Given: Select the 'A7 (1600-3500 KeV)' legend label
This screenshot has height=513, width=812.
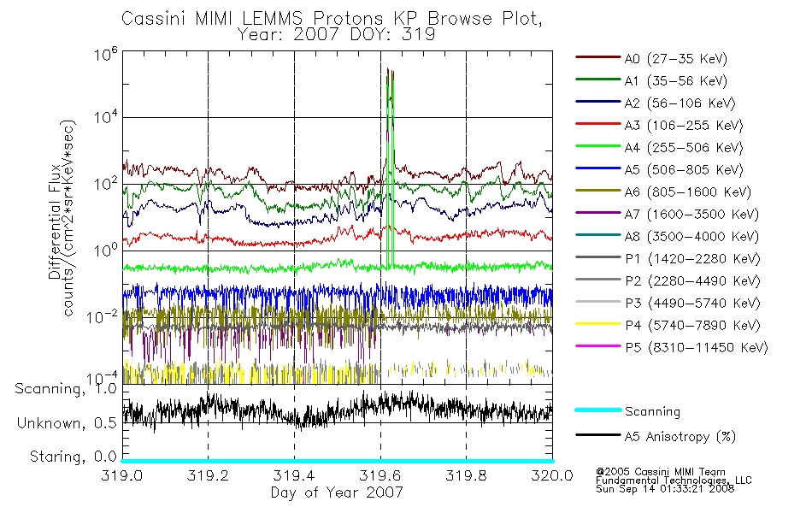Looking at the screenshot, I should click(691, 214).
